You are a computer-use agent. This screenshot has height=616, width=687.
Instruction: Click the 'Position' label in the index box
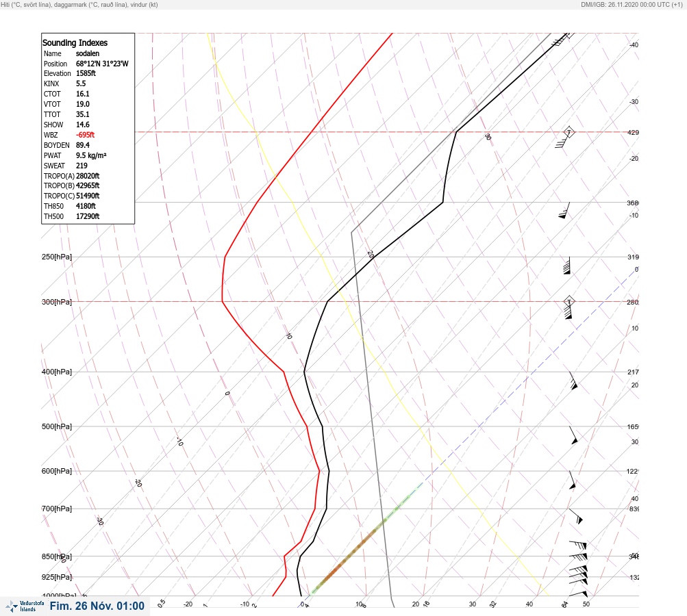pos(55,64)
